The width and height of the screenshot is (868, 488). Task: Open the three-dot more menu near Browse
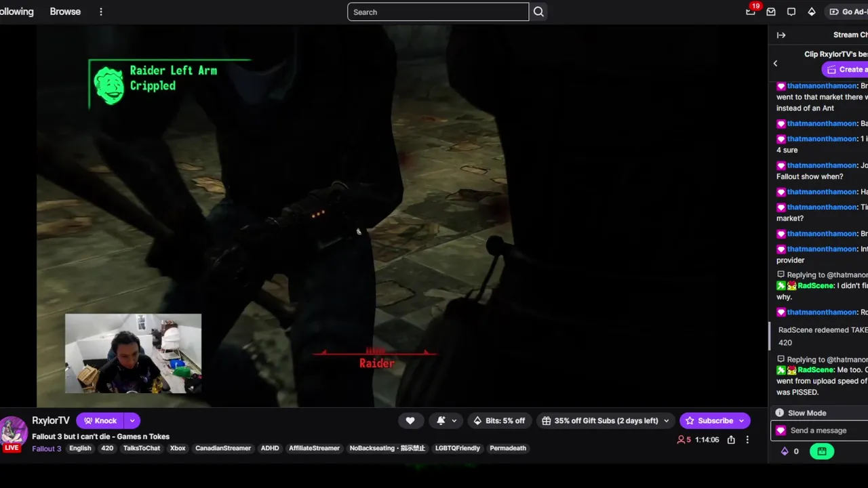click(x=101, y=12)
